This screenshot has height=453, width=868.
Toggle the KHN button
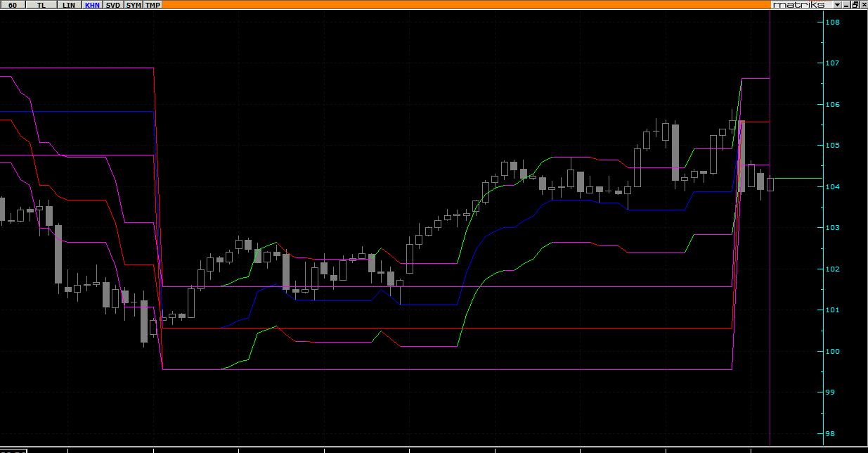tap(92, 4)
